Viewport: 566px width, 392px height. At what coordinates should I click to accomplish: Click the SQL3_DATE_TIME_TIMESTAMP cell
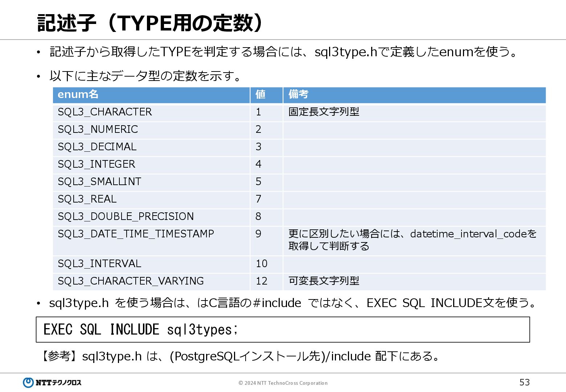coord(151,241)
